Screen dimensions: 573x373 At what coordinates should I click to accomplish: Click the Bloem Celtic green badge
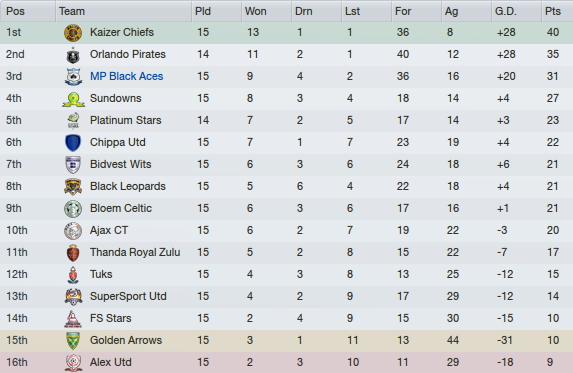pyautogui.click(x=73, y=209)
